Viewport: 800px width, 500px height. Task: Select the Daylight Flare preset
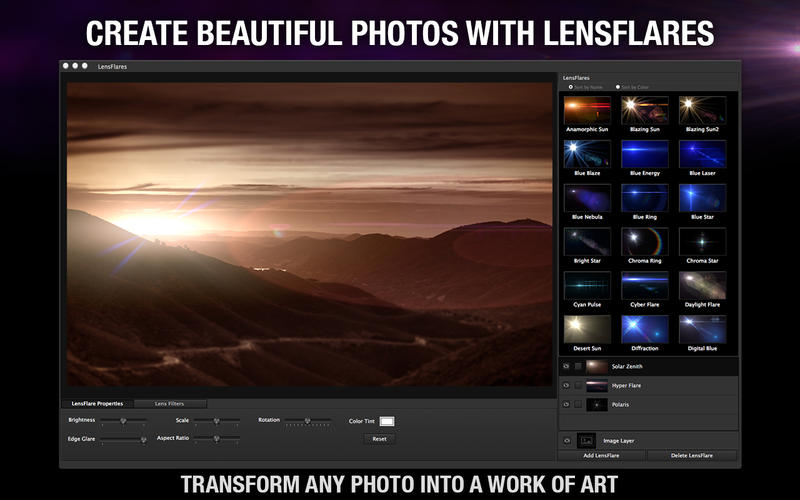click(703, 286)
